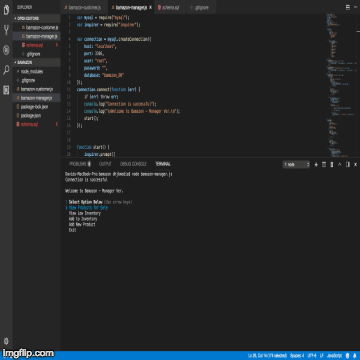Open .gitignore in the BAMAZON folder
The height and width of the screenshot is (360, 360).
37,80
